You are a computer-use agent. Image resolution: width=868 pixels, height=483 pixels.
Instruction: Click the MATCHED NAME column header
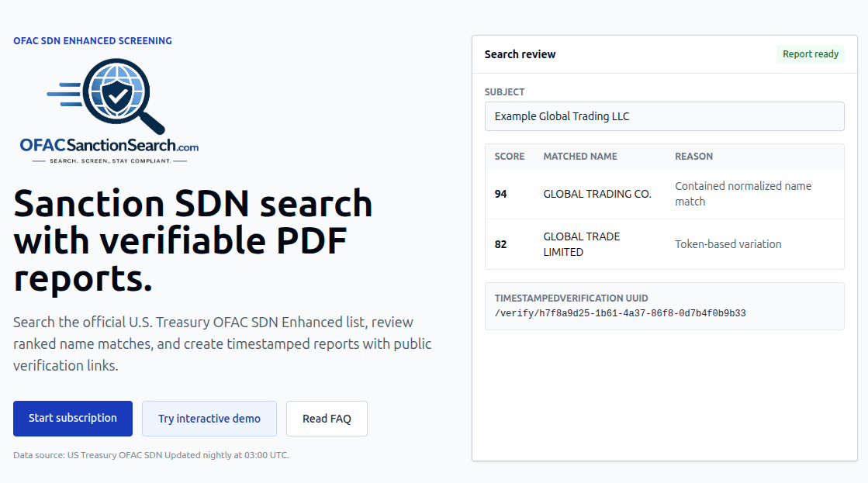pos(579,156)
